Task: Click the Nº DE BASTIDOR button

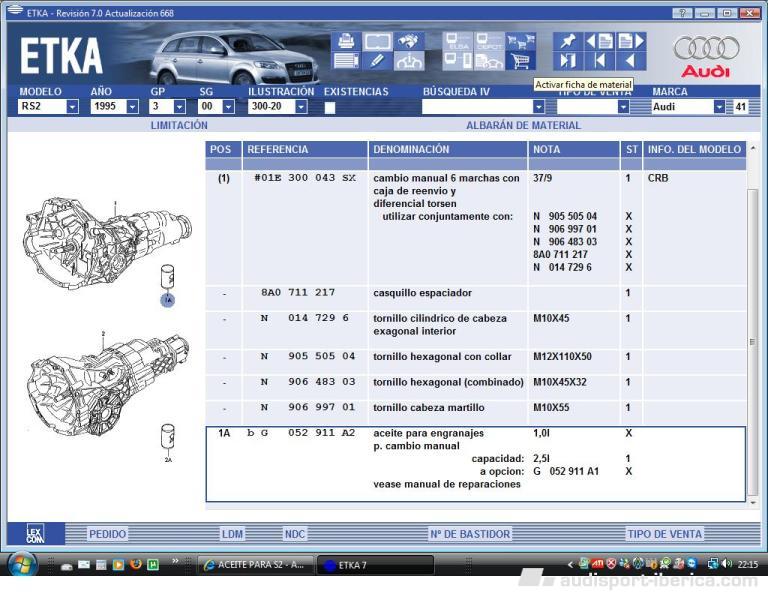Action: (x=470, y=534)
